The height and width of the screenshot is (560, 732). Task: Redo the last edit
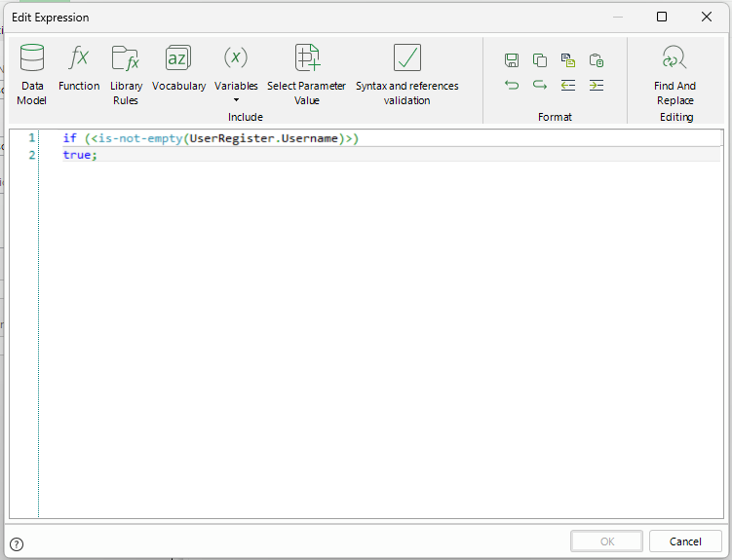540,85
